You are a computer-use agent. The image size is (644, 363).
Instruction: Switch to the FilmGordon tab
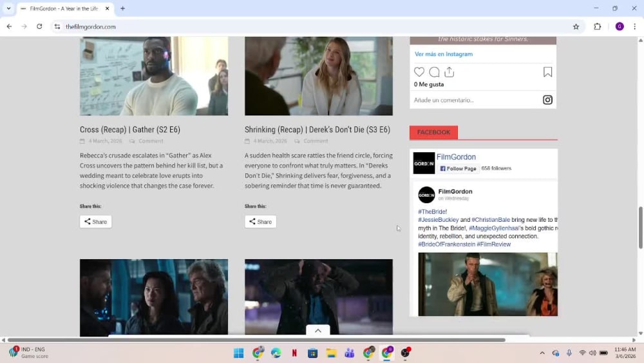(64, 8)
